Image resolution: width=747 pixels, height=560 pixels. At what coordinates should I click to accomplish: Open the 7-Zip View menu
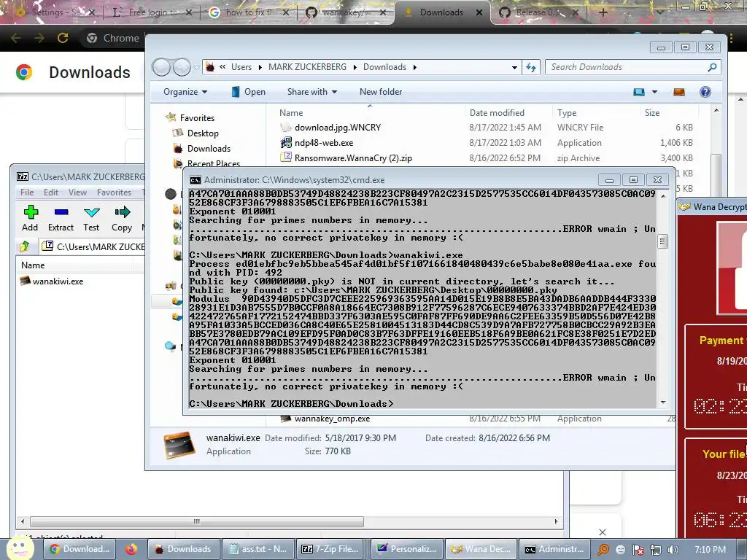(77, 192)
